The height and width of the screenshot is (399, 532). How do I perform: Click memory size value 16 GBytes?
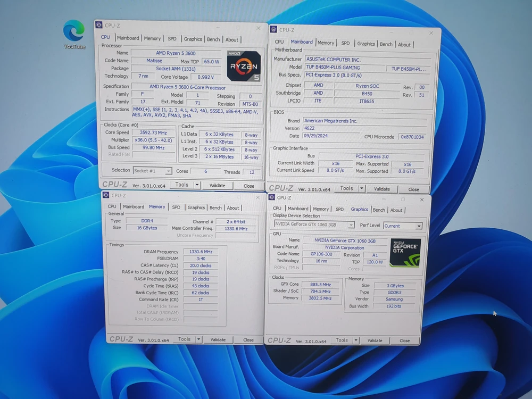coord(147,228)
